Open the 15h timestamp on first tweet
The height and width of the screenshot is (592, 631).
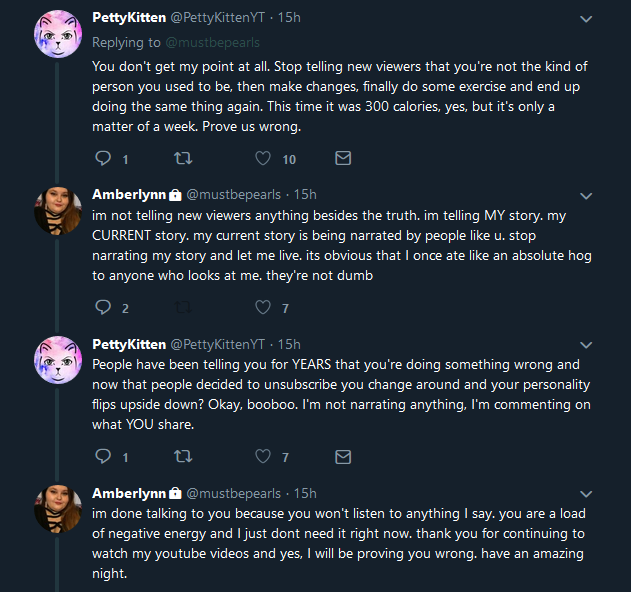[x=289, y=17]
